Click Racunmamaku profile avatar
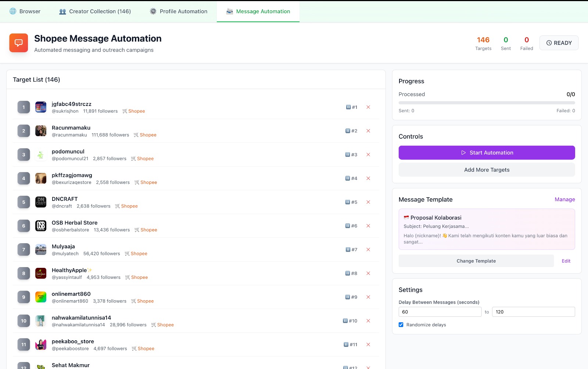Image resolution: width=588 pixels, height=369 pixels. click(41, 131)
